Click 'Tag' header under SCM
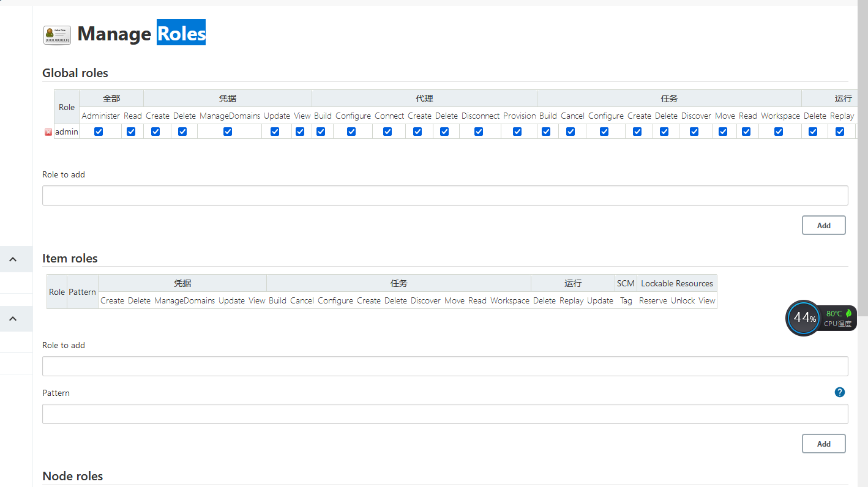 (626, 300)
